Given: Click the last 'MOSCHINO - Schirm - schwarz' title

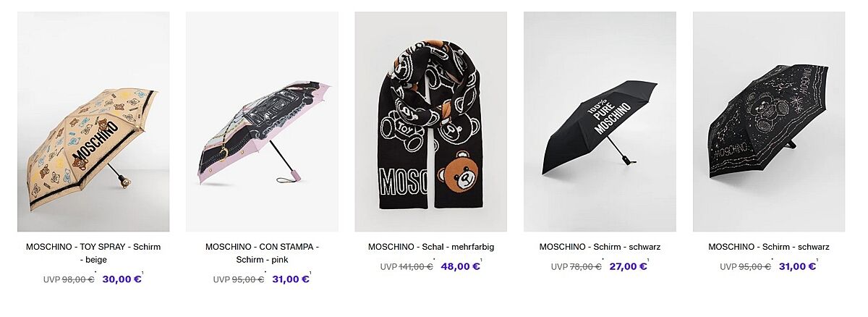Looking at the screenshot, I should 769,247.
